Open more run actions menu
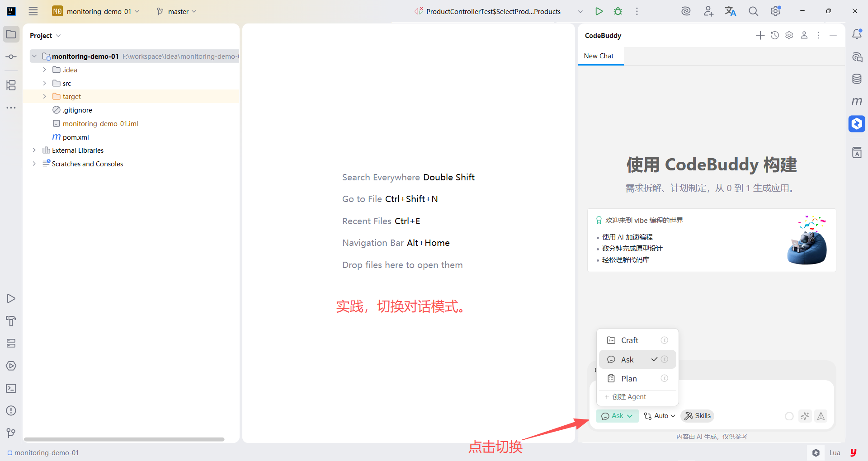 click(x=637, y=11)
